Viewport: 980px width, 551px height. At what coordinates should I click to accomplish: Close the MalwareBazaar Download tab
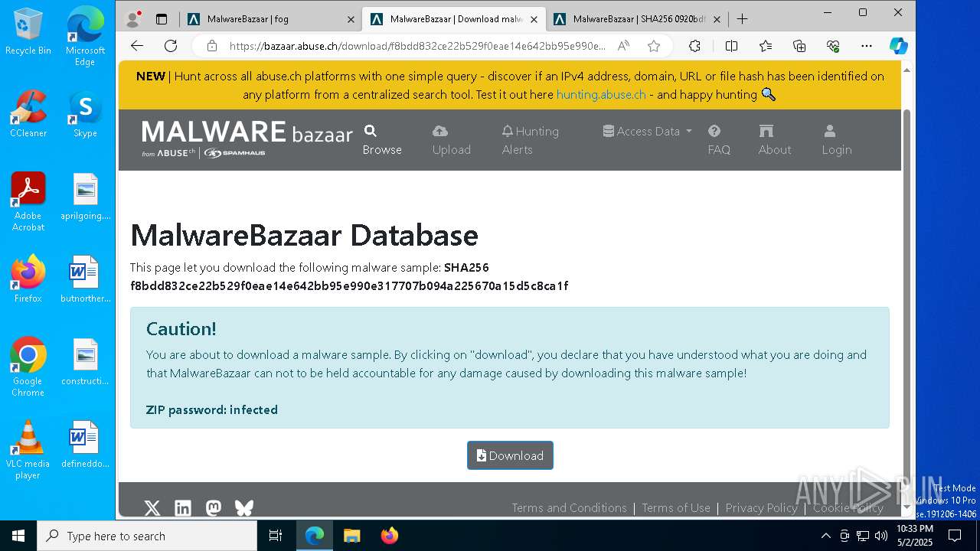534,19
